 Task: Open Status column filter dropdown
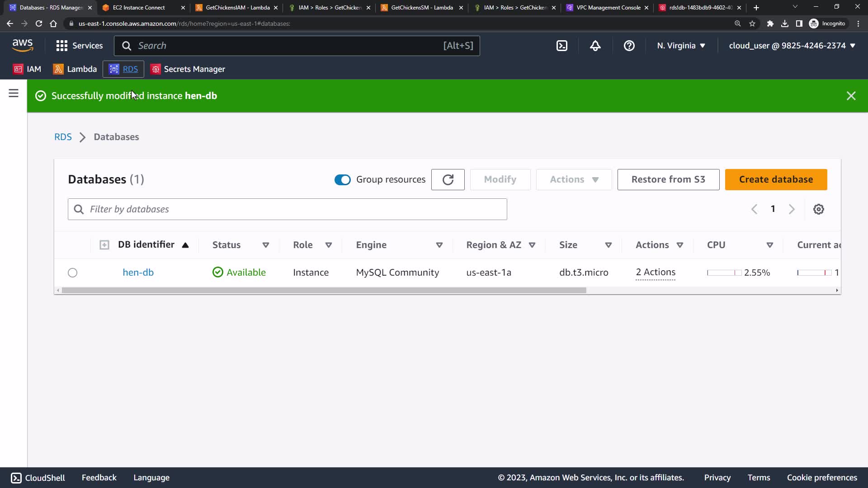click(x=266, y=245)
